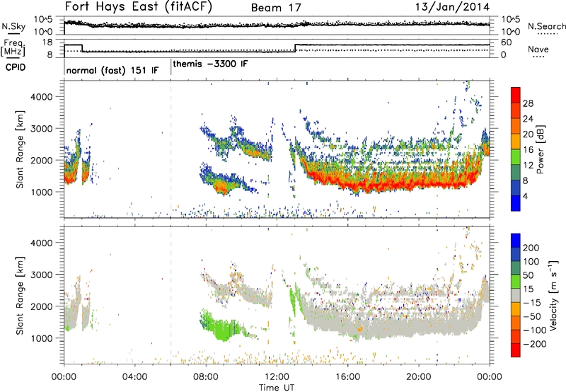Click the 'Slant Range [km]' label of the velocity panel
The width and height of the screenshot is (566, 392).
point(20,296)
